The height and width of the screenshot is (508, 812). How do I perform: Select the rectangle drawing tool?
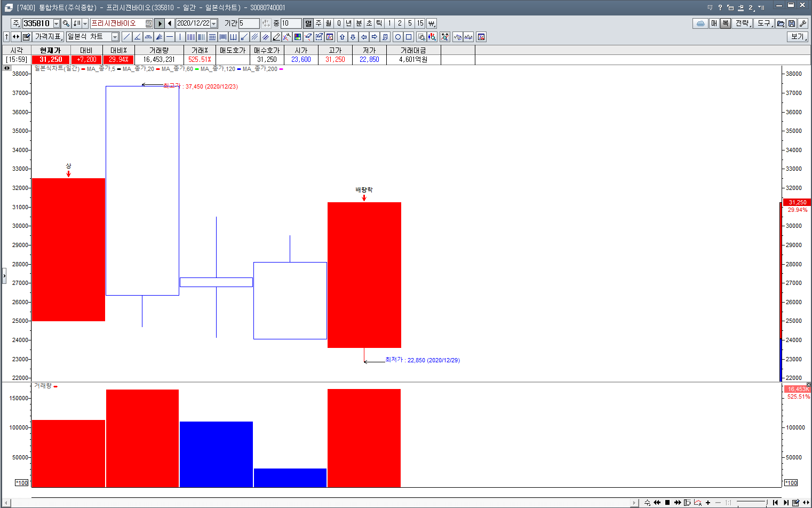[x=408, y=37]
